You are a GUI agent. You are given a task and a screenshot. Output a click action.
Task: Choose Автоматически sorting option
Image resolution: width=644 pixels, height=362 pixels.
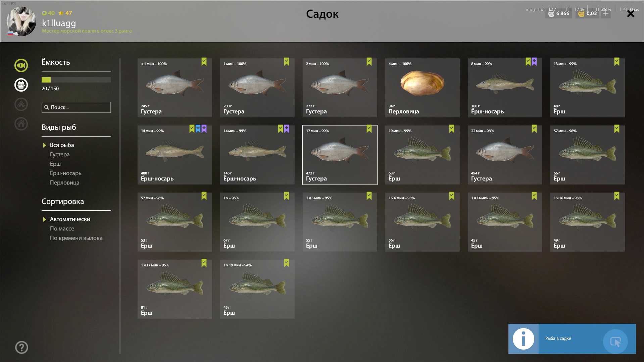pos(70,219)
